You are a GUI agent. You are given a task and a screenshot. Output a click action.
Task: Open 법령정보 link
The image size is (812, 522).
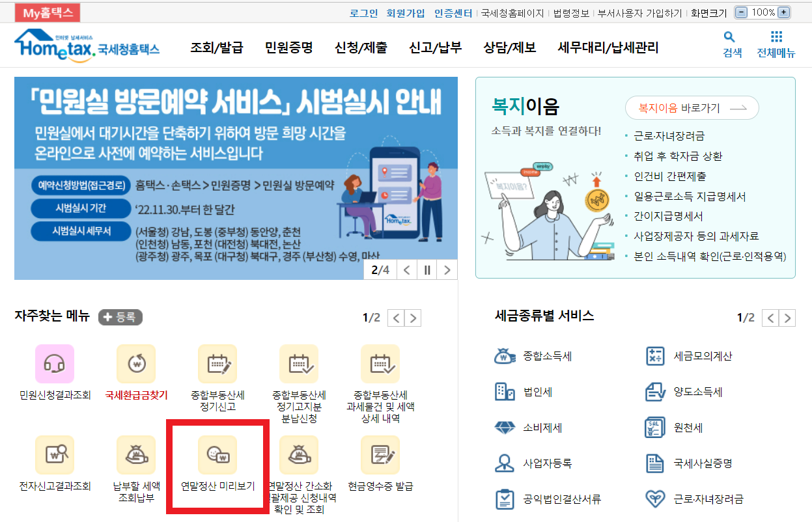click(x=571, y=12)
